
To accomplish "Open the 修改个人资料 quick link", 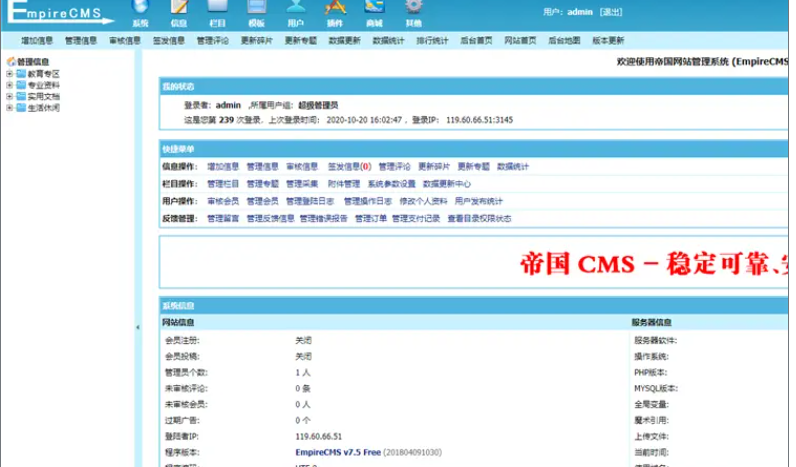I will click(x=423, y=201).
